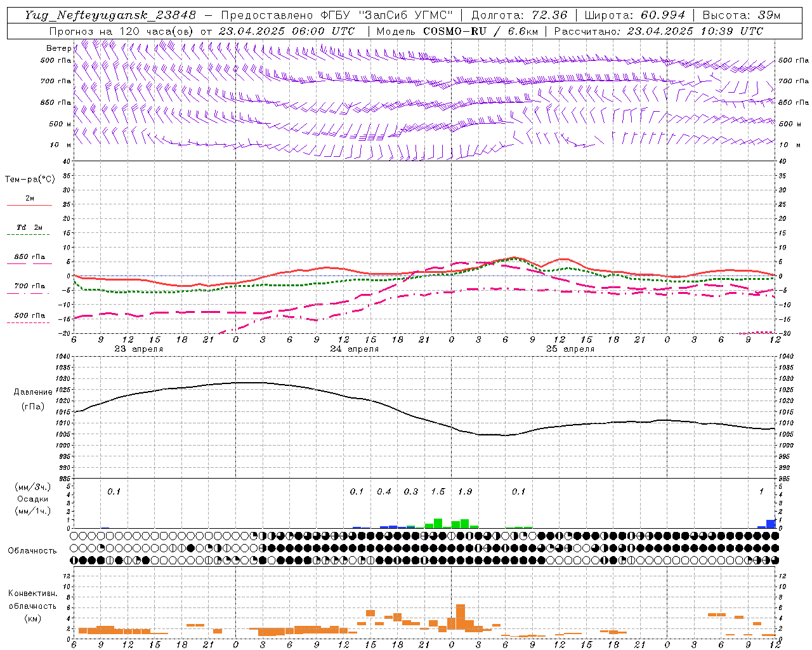This screenshot has height=650, width=812.
Task: Click the green dotted Td 2м legend line
Action: [x=29, y=235]
